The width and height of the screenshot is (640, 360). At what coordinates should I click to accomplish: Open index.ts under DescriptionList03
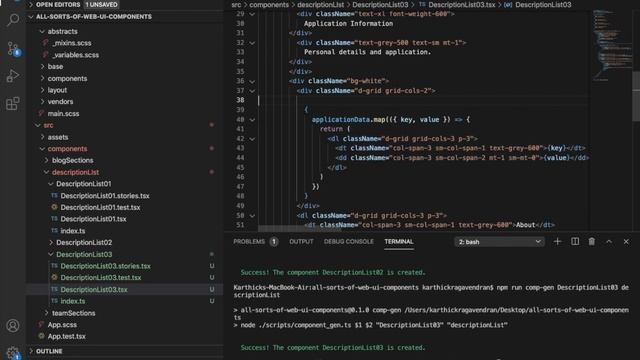(73, 301)
